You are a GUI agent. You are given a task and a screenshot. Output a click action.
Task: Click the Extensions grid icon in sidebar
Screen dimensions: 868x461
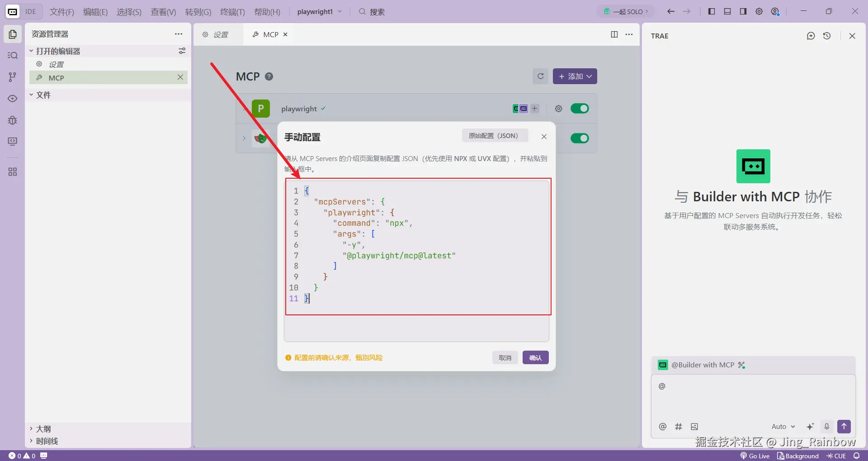pyautogui.click(x=13, y=172)
